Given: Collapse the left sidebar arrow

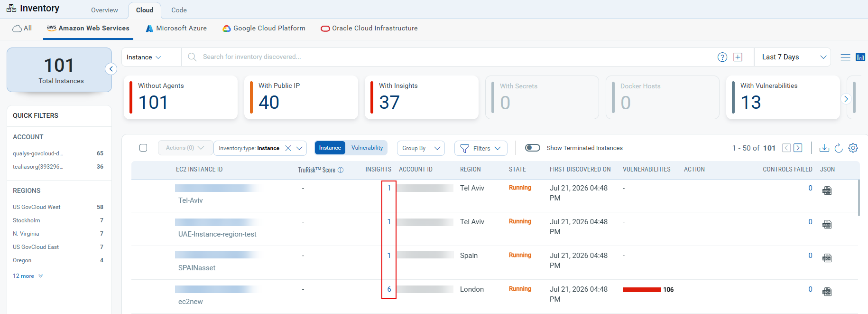Looking at the screenshot, I should [x=111, y=69].
